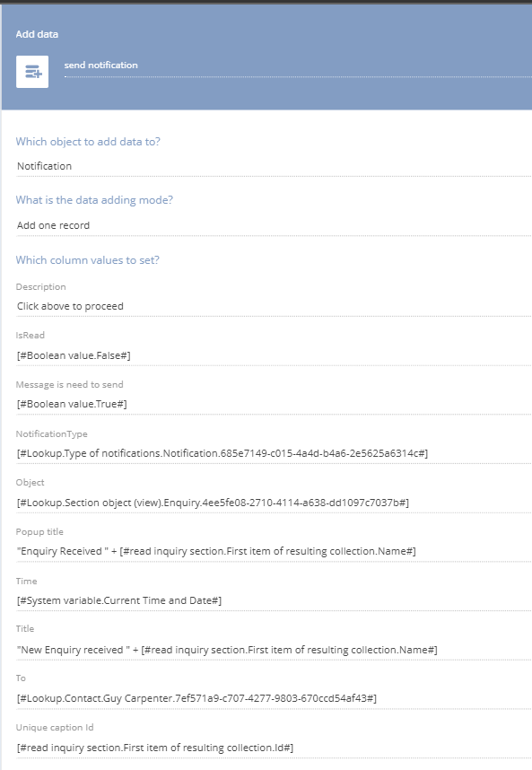Click the 'What is the data adding mode?' label
Image resolution: width=532 pixels, height=770 pixels.
tap(94, 200)
